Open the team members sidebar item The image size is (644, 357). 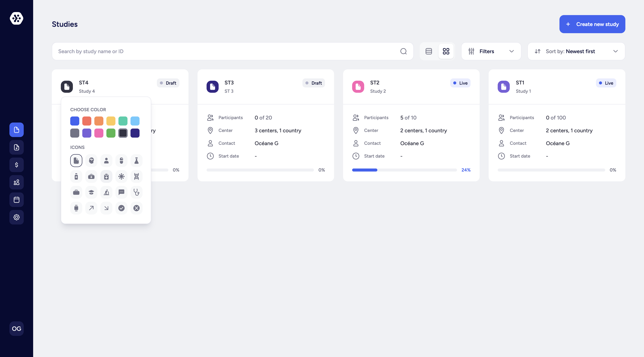(x=17, y=182)
